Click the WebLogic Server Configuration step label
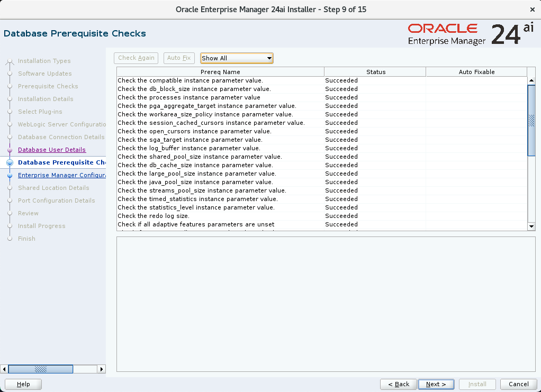The height and width of the screenshot is (392, 541). 62,124
